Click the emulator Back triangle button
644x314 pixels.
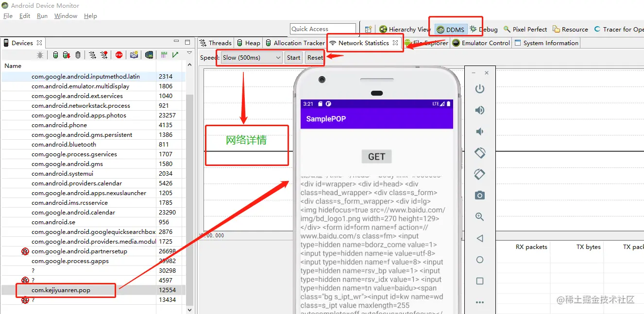point(480,238)
